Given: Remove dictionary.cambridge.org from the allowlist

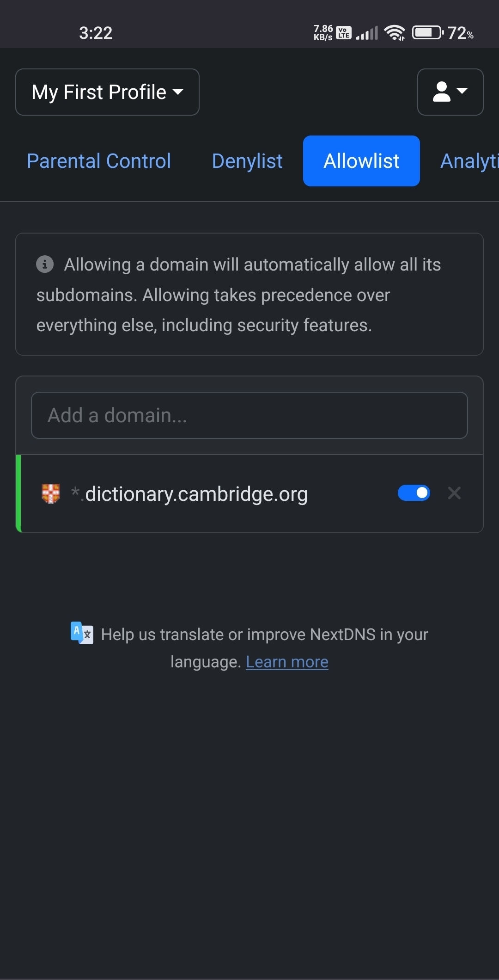Looking at the screenshot, I should pyautogui.click(x=454, y=493).
